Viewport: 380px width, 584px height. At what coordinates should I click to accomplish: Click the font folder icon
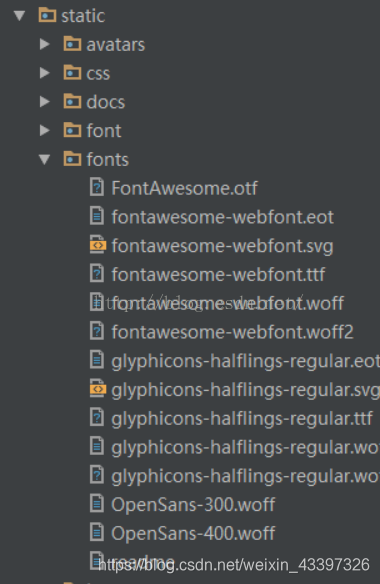point(72,130)
